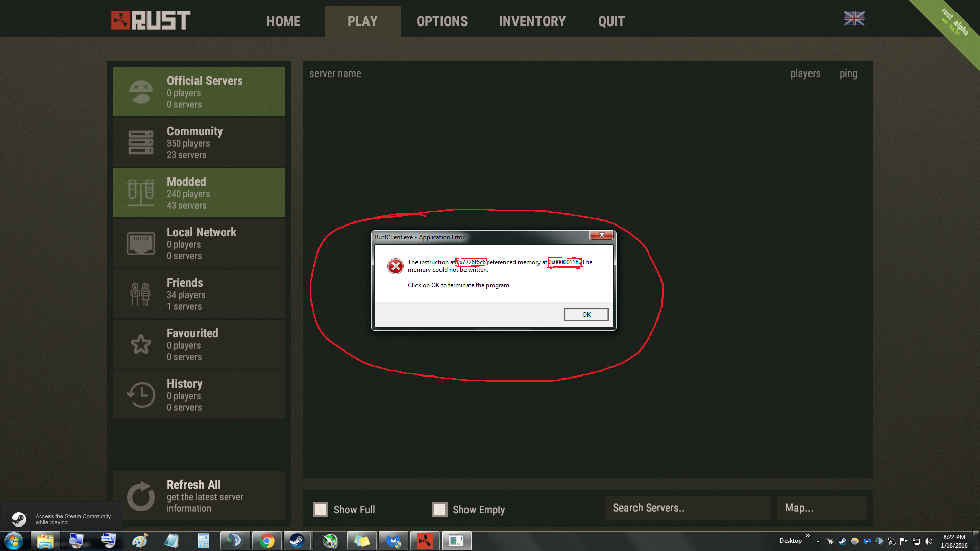Viewport: 980px width, 551px height.
Task: Toggle the Show Empty checkbox
Action: [x=440, y=509]
